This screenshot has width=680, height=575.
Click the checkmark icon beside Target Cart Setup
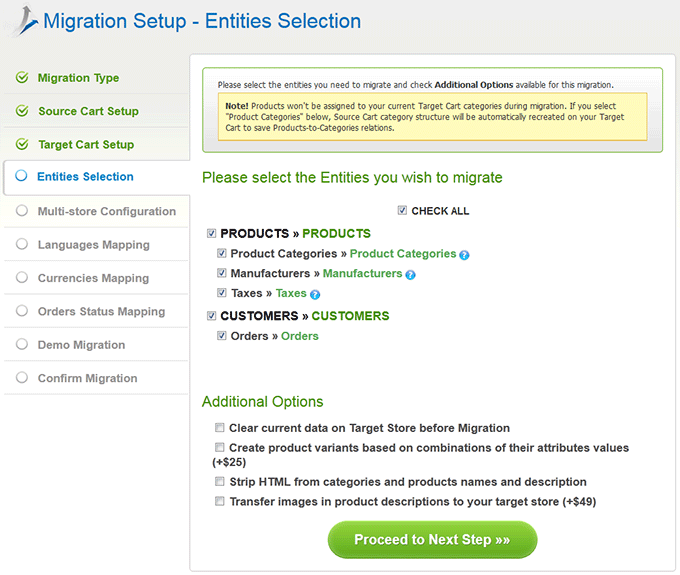pyautogui.click(x=22, y=144)
